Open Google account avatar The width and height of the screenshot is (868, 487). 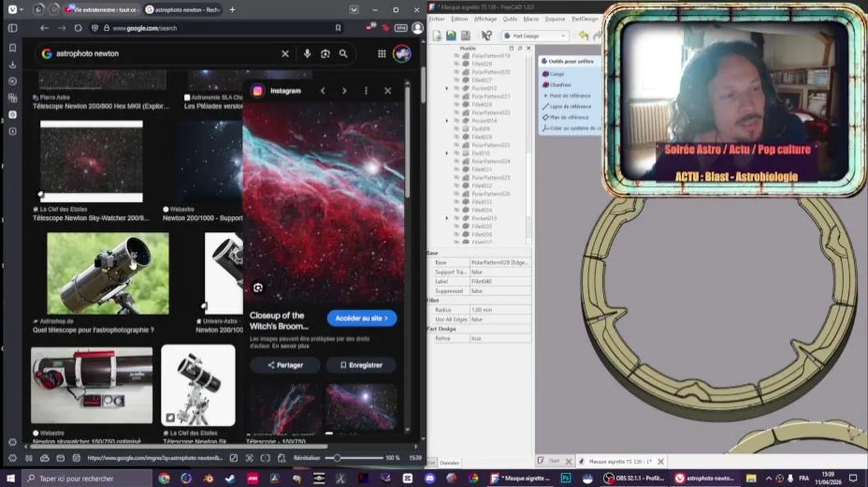coord(402,53)
